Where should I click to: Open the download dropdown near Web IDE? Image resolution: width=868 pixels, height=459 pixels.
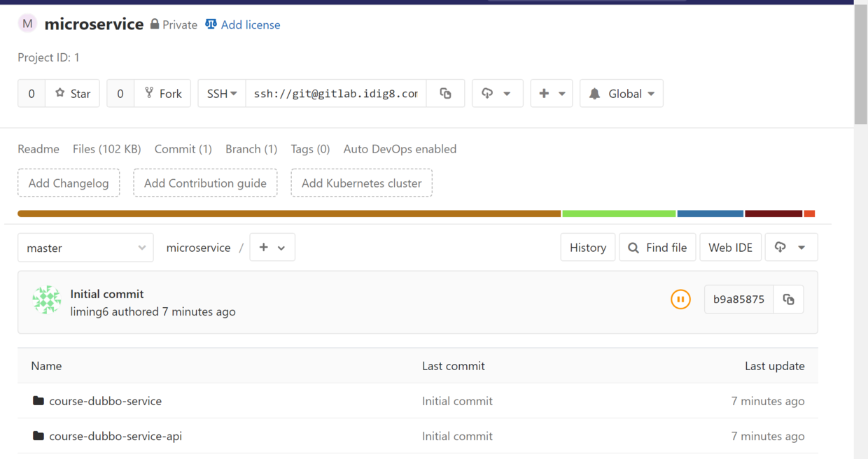(x=791, y=247)
